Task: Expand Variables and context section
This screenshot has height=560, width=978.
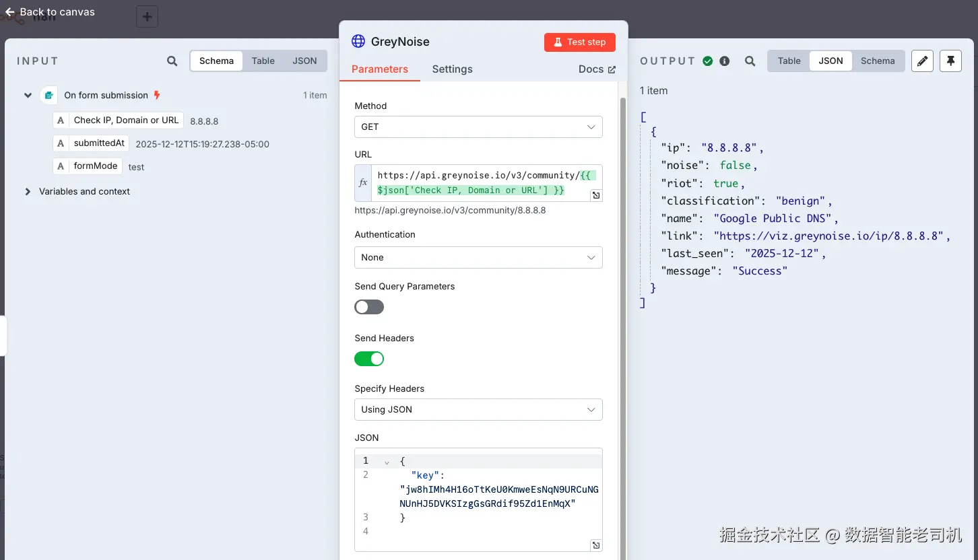Action: pos(28,192)
